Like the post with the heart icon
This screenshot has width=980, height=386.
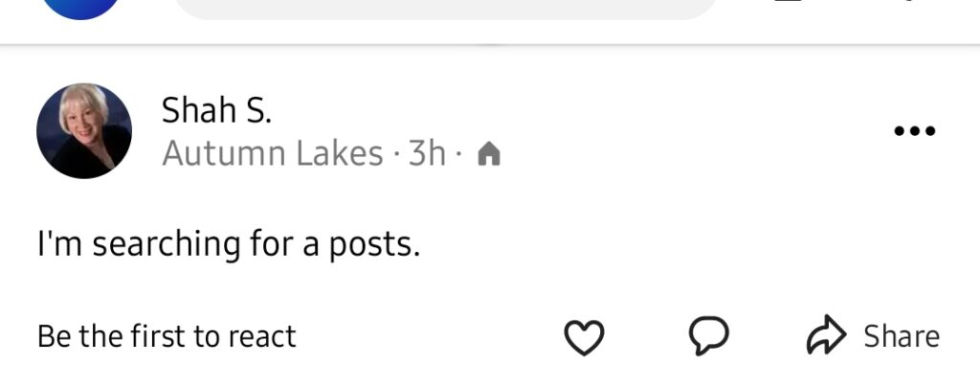[584, 336]
